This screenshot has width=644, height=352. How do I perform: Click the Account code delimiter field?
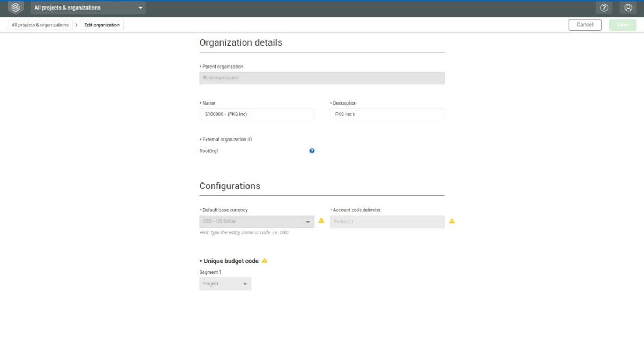pyautogui.click(x=387, y=222)
